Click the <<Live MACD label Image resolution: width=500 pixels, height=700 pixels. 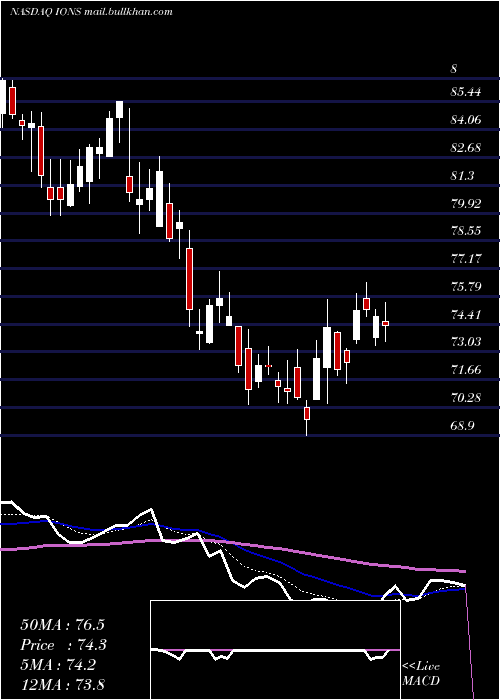421,674
